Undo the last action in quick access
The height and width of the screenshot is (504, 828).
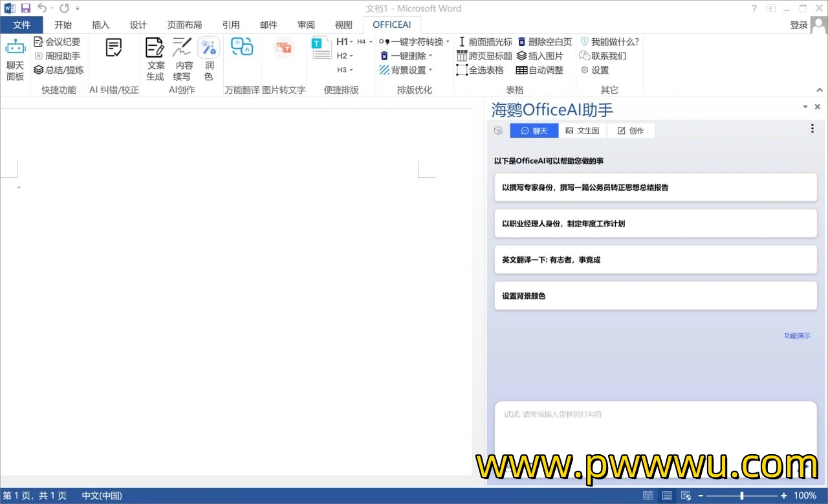pyautogui.click(x=42, y=8)
